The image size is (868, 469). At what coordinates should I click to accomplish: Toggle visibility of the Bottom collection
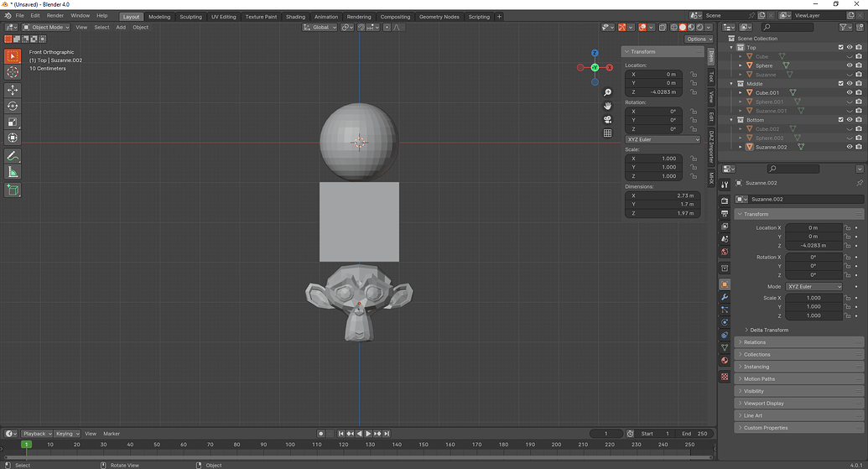850,120
